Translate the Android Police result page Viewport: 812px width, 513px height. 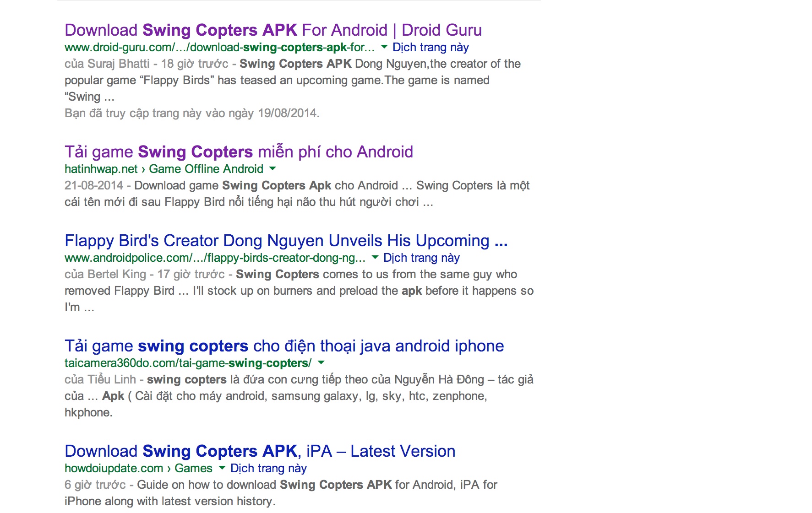(x=421, y=258)
